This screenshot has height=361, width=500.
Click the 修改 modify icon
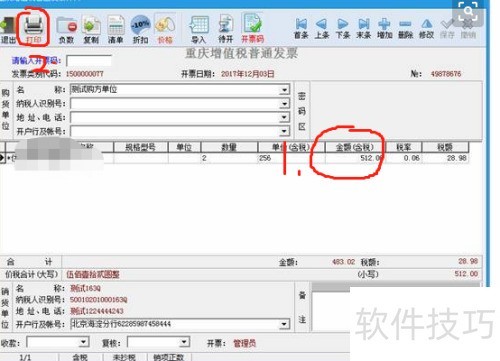426,28
